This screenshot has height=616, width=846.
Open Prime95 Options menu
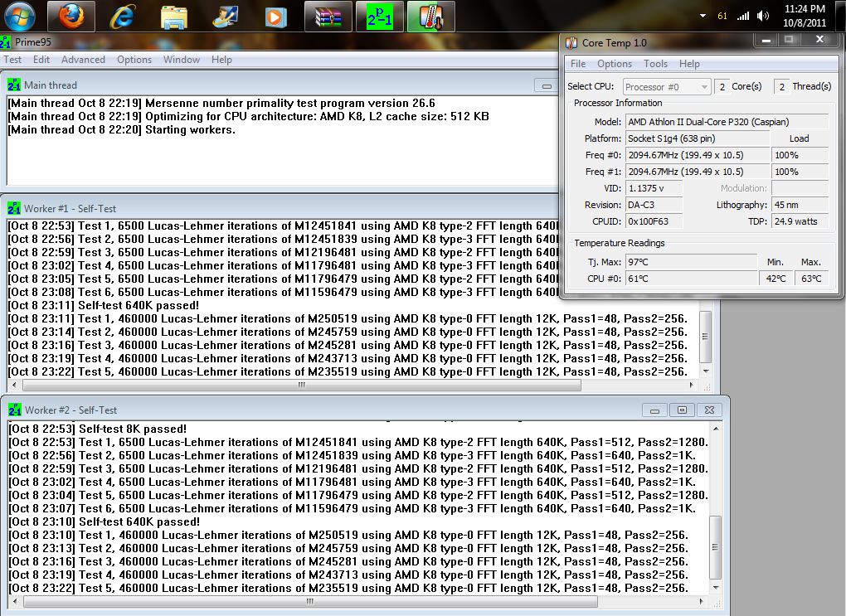point(134,60)
